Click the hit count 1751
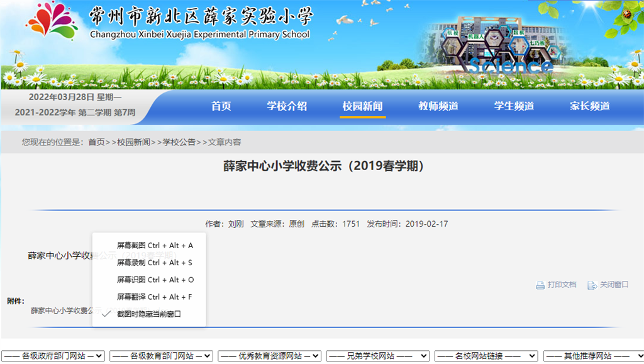Image resolution: width=644 pixels, height=364 pixels. click(351, 224)
